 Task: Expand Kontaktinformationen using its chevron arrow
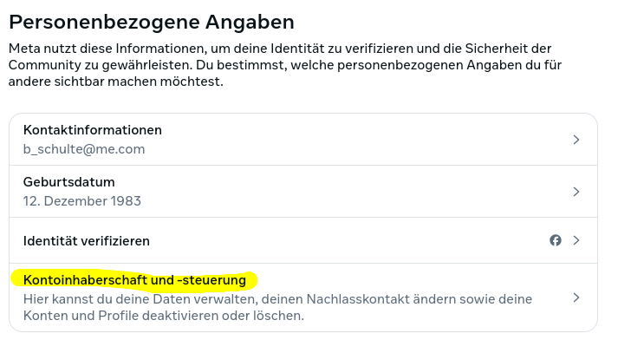(576, 140)
